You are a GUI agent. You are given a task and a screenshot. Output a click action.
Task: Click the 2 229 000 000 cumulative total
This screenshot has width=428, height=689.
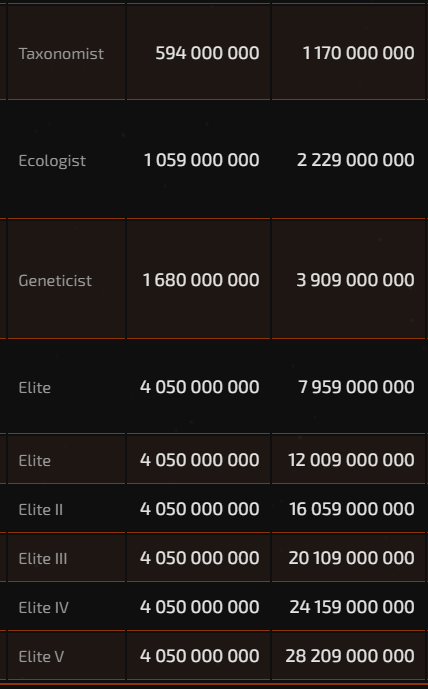click(355, 160)
